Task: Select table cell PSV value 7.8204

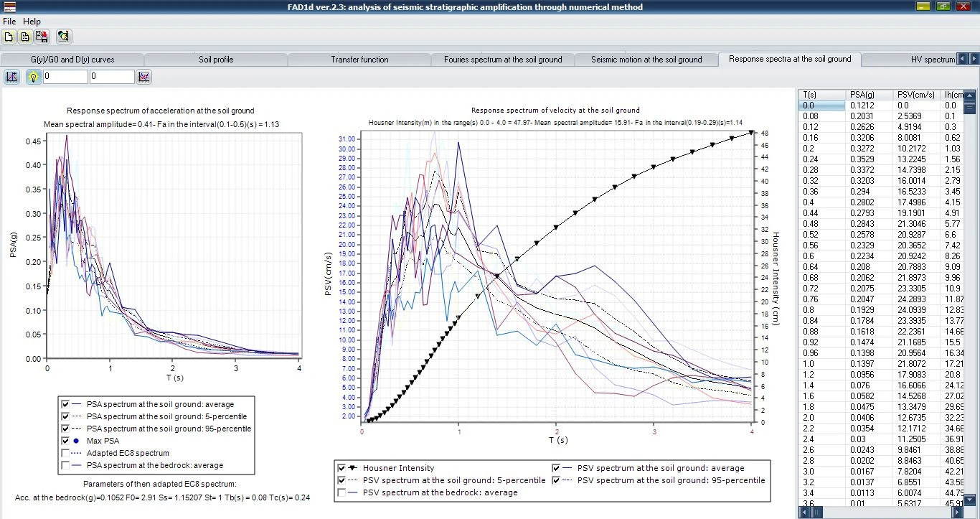Action: (x=918, y=471)
